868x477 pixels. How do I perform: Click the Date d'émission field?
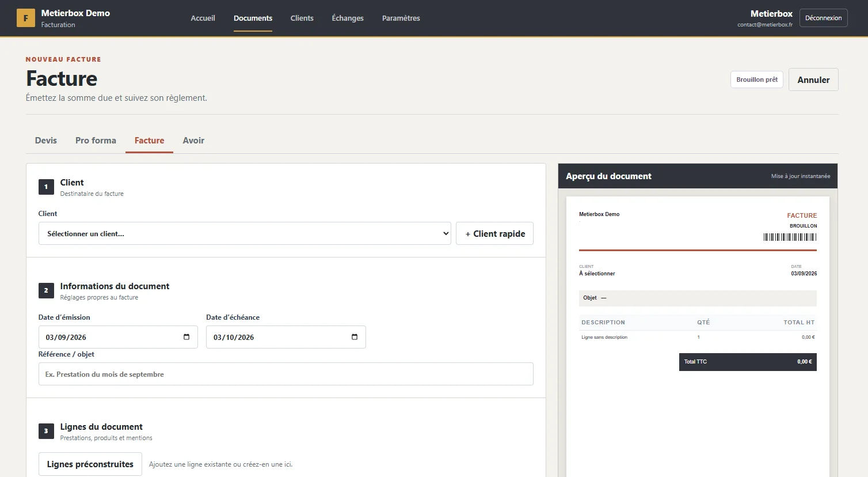point(118,337)
